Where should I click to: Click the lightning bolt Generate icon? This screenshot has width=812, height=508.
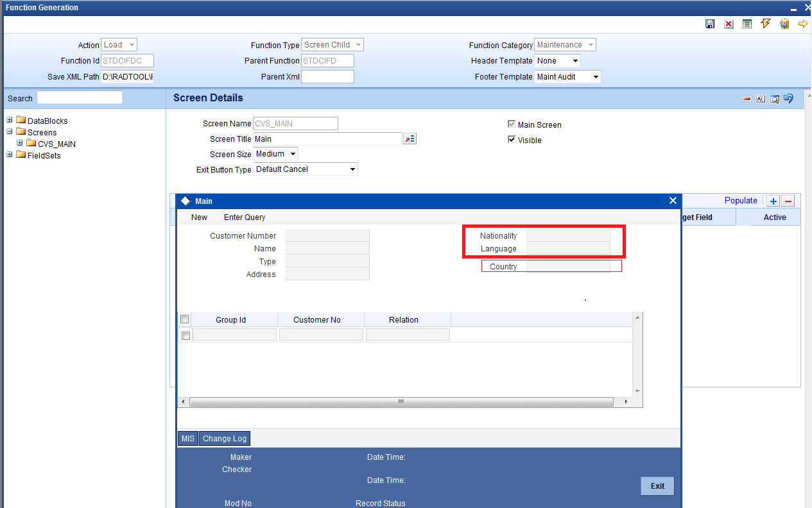tap(765, 24)
